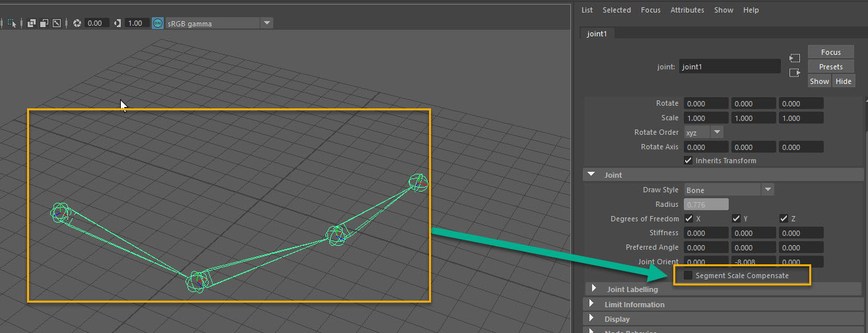Enable Segment Scale Compensate checkbox
This screenshot has width=868, height=333.
688,276
